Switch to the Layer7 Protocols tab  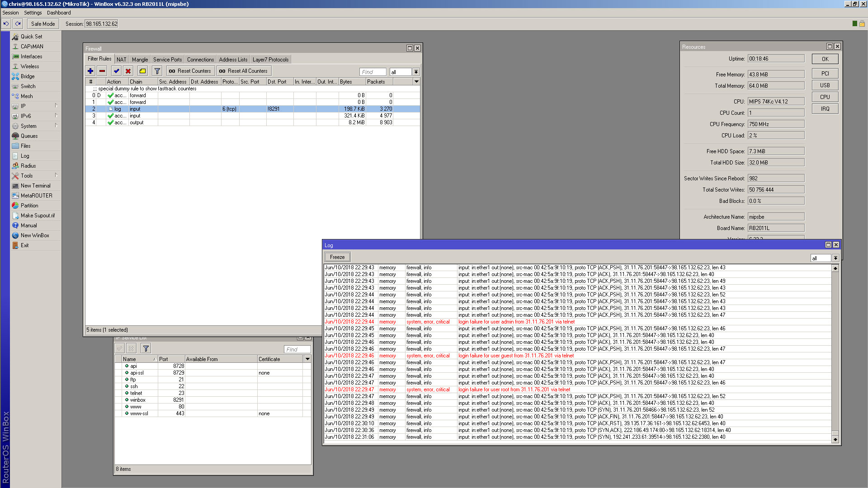(270, 60)
